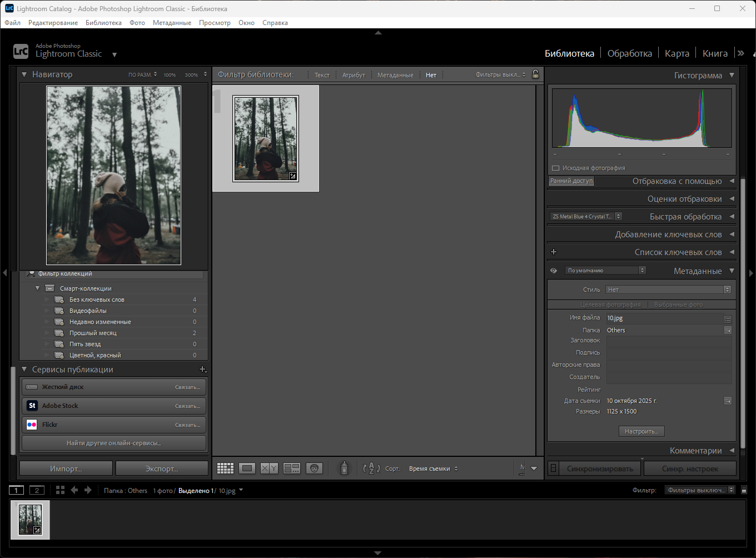Viewport: 756px width, 558px height.
Task: Open the Метаданные menu in the menu bar
Action: point(172,23)
